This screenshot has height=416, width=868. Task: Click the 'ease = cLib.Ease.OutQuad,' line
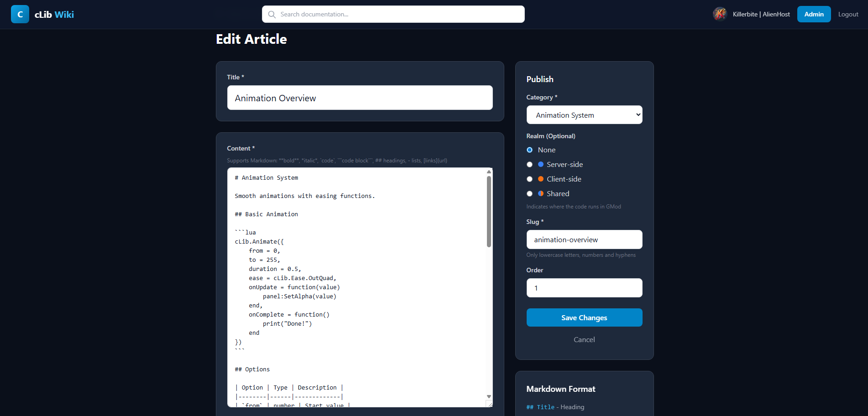[x=293, y=278]
